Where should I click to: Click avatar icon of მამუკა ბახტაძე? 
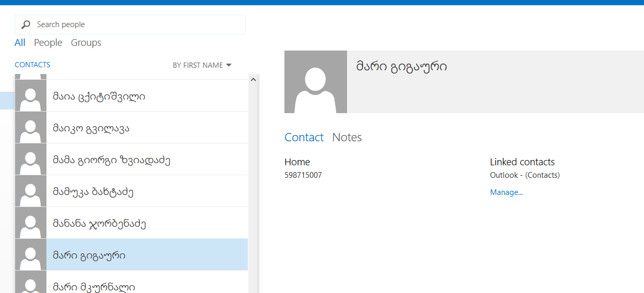coord(31,191)
